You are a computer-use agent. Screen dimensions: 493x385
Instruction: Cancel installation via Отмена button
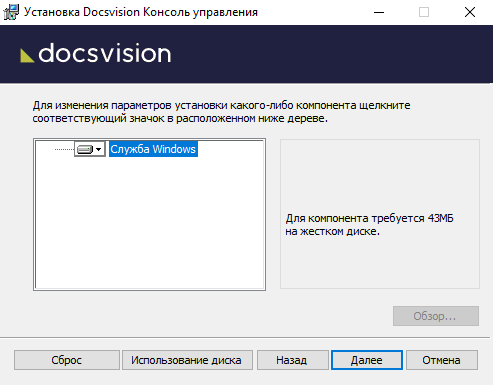(x=442, y=360)
